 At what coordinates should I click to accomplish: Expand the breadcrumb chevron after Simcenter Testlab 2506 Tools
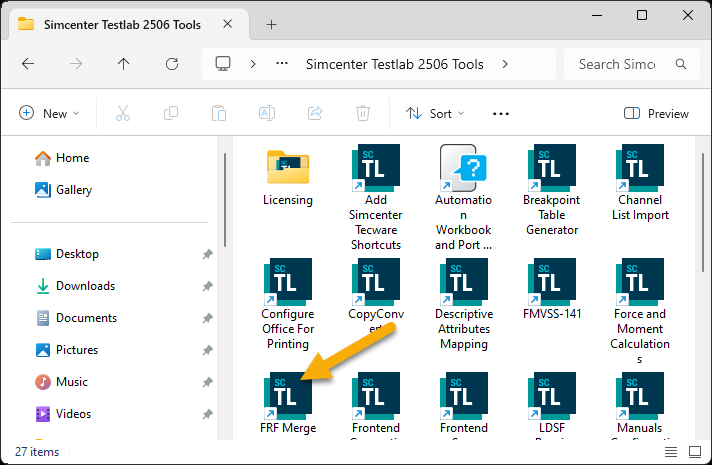pyautogui.click(x=505, y=64)
